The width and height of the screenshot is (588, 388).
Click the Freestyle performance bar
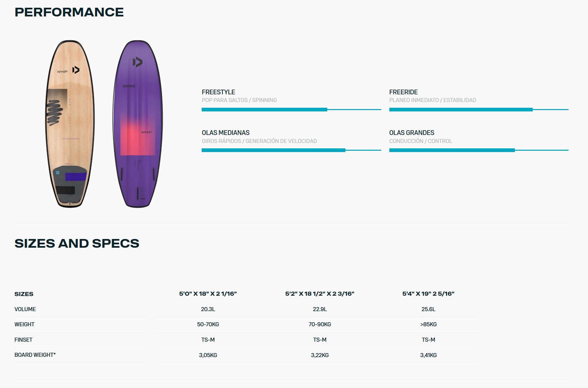(291, 109)
